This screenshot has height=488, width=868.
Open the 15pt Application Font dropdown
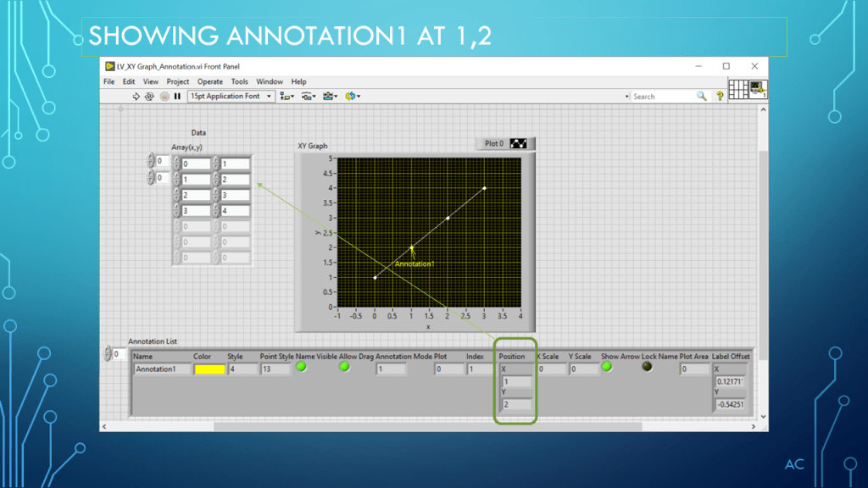pos(231,97)
